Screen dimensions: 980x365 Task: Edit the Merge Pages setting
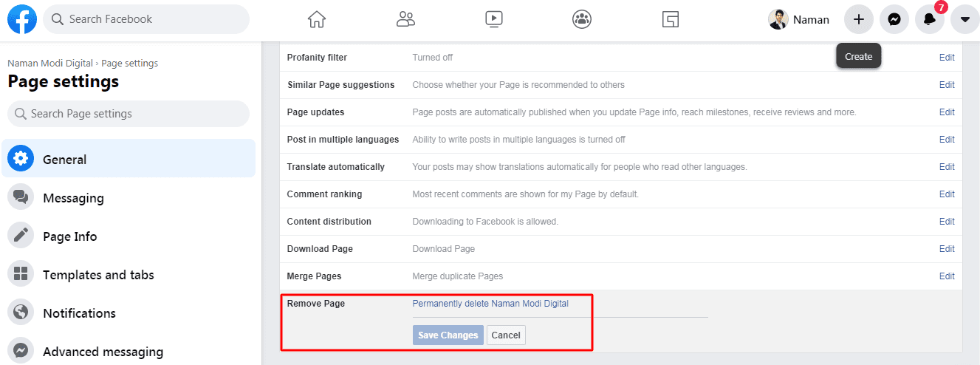coord(947,276)
